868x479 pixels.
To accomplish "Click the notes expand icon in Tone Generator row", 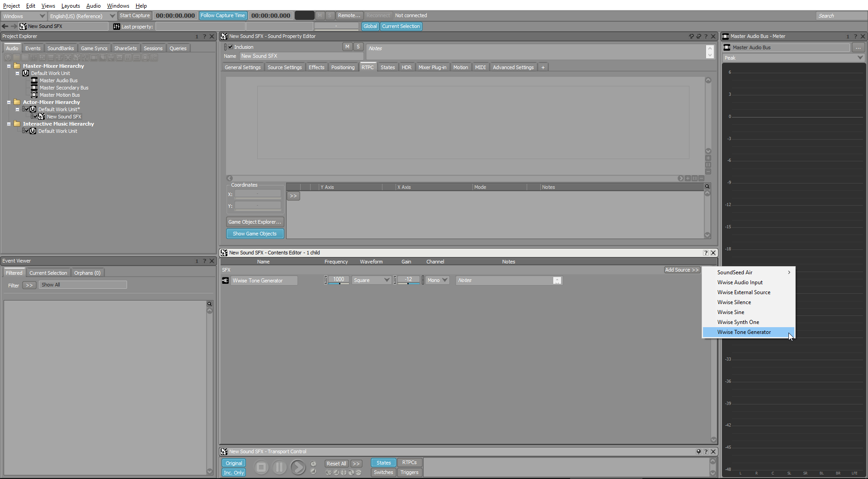I will (x=557, y=281).
